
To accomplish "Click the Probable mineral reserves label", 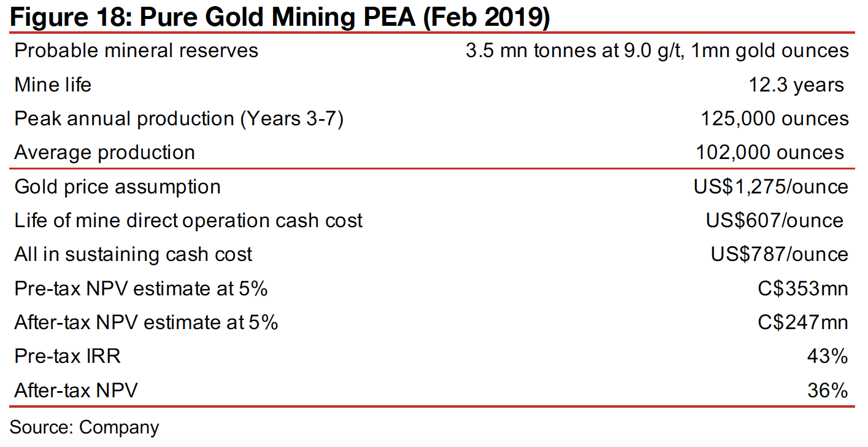I will point(136,50).
